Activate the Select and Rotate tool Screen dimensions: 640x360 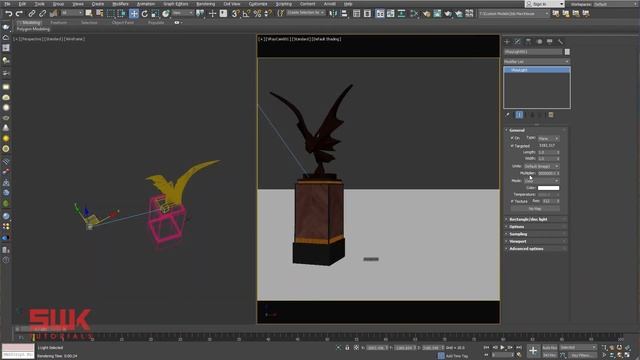coord(144,14)
